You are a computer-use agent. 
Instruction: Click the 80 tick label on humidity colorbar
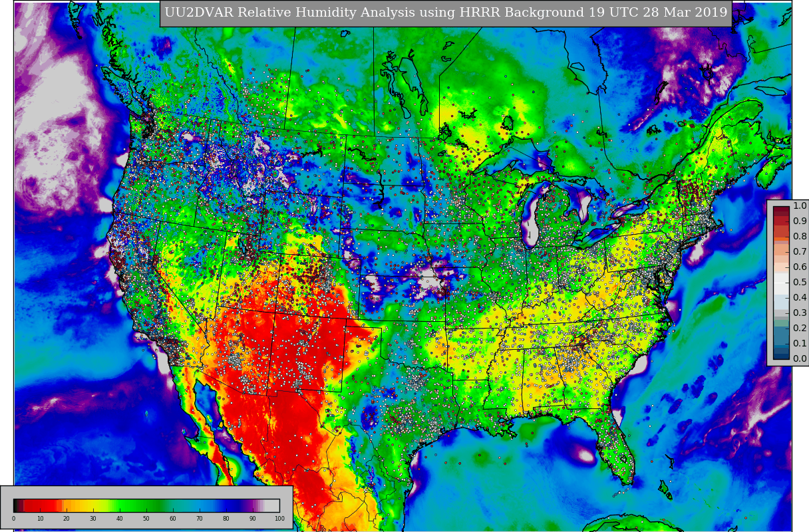point(226,519)
